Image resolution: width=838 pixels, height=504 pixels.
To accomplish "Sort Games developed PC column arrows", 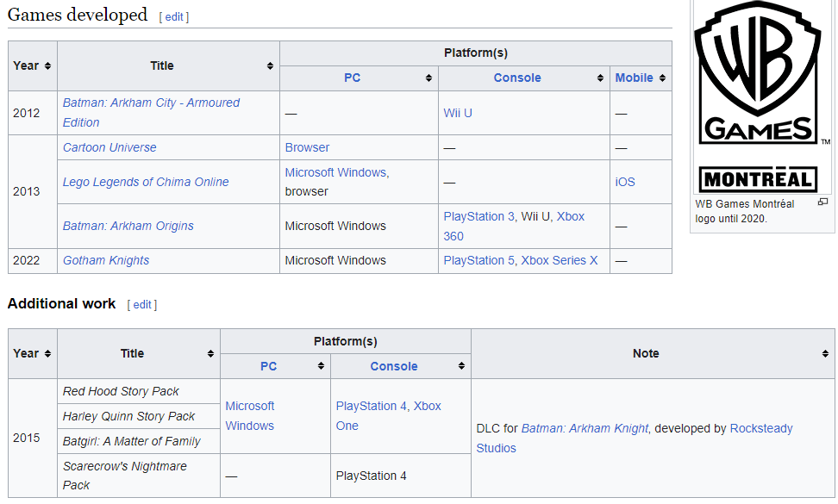I will tap(428, 78).
